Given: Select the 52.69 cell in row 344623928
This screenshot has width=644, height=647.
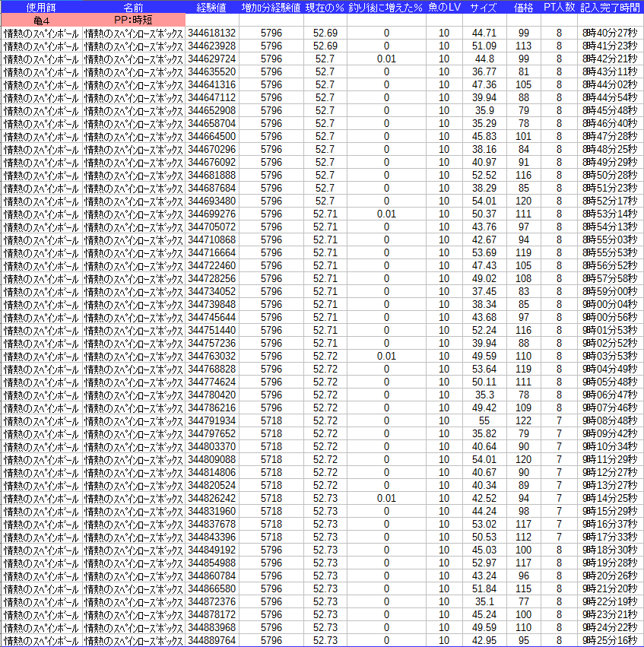Looking at the screenshot, I should coord(325,46).
